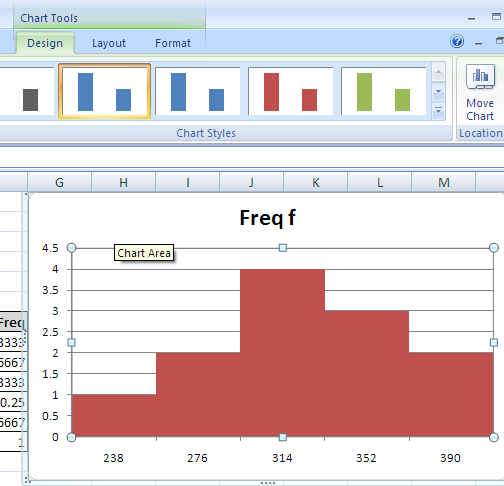504x486 pixels.
Task: Select column header K
Action: [316, 182]
